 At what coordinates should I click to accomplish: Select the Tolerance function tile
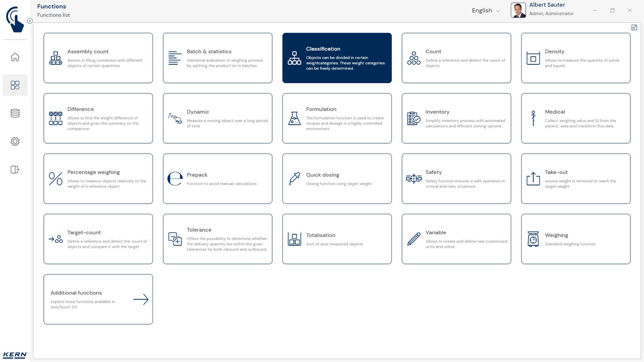point(217,239)
